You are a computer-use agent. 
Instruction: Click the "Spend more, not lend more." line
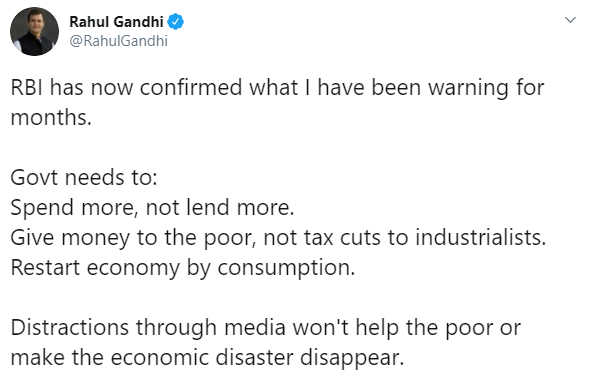pyautogui.click(x=152, y=208)
